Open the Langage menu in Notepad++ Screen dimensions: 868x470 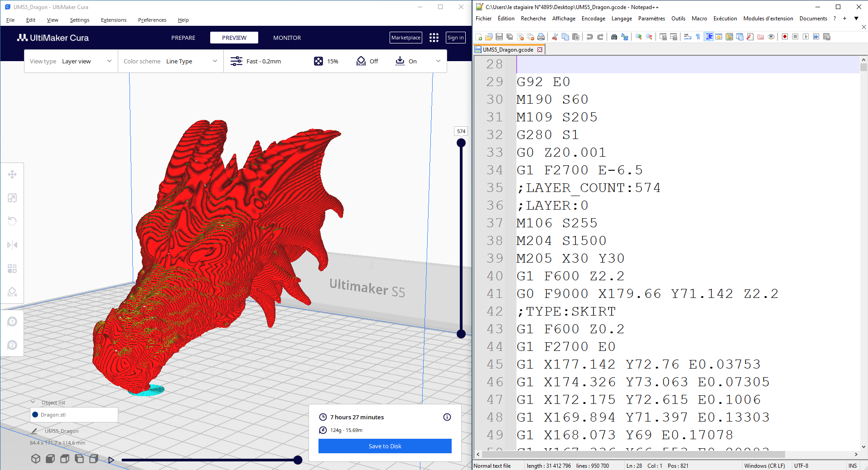(621, 19)
